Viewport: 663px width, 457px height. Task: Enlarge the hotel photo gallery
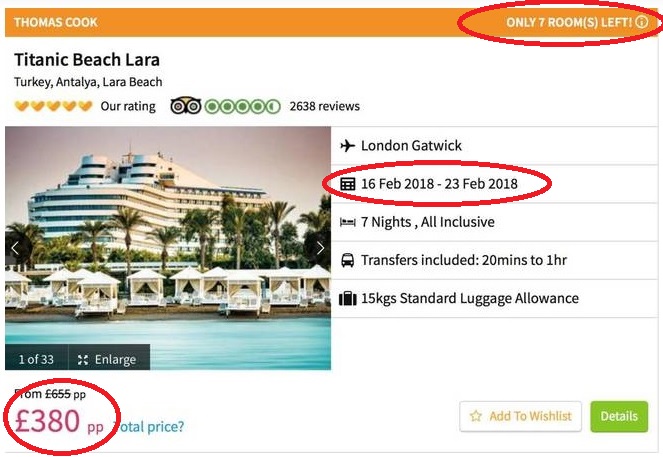[x=108, y=359]
